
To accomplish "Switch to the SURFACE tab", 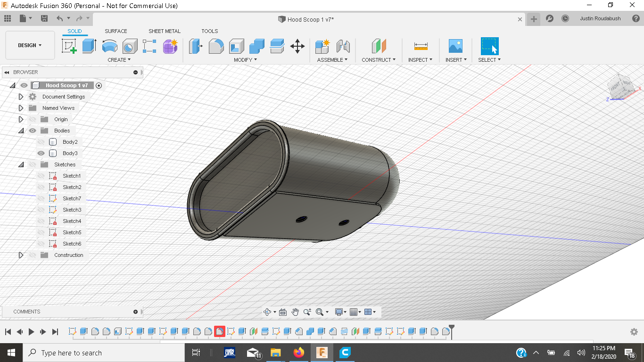I will point(116,31).
